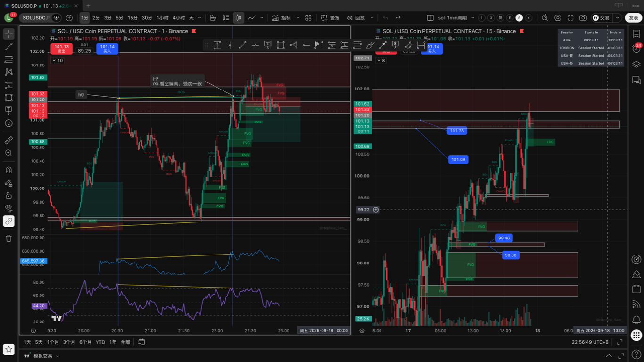Open the indicator templates grid icon
644x362 pixels.
308,18
